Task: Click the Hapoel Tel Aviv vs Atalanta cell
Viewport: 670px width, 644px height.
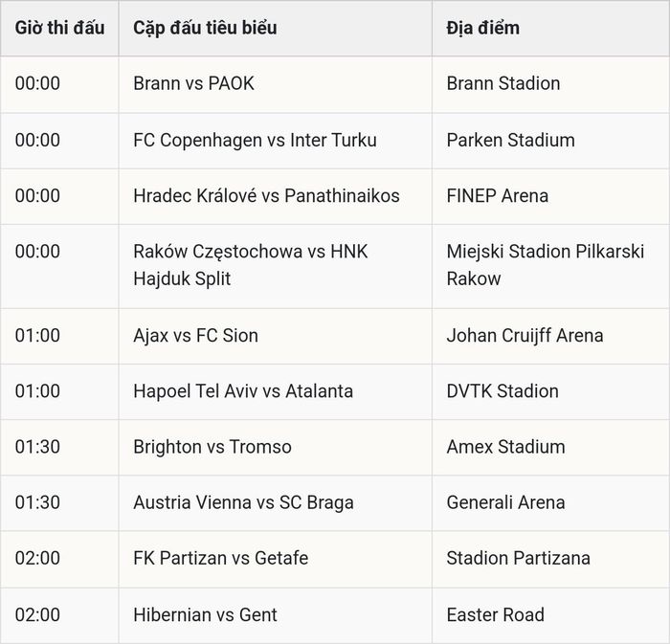Action: pyautogui.click(x=276, y=391)
